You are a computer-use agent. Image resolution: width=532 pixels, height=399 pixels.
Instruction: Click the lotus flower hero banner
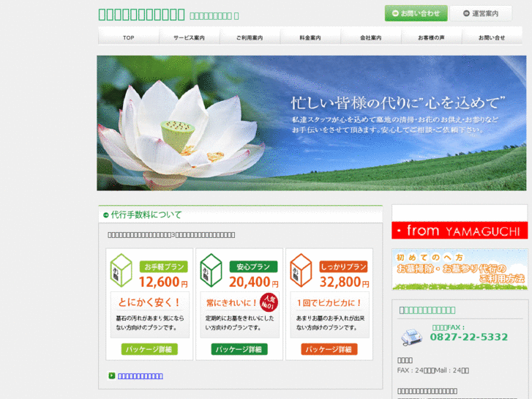[312, 123]
